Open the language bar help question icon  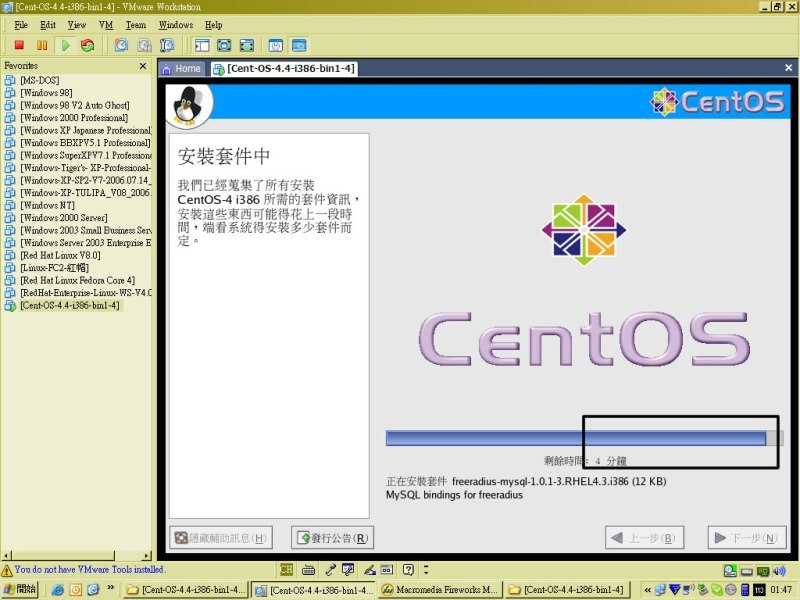coord(408,569)
